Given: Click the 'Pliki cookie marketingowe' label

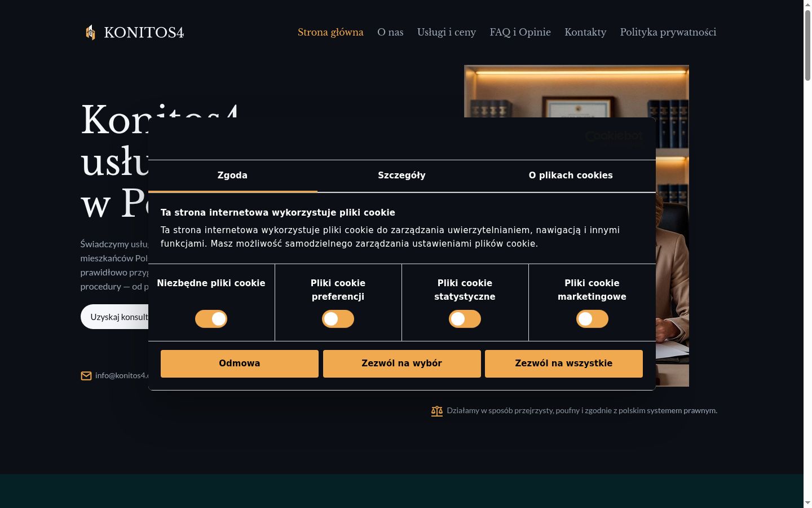Looking at the screenshot, I should (x=592, y=290).
